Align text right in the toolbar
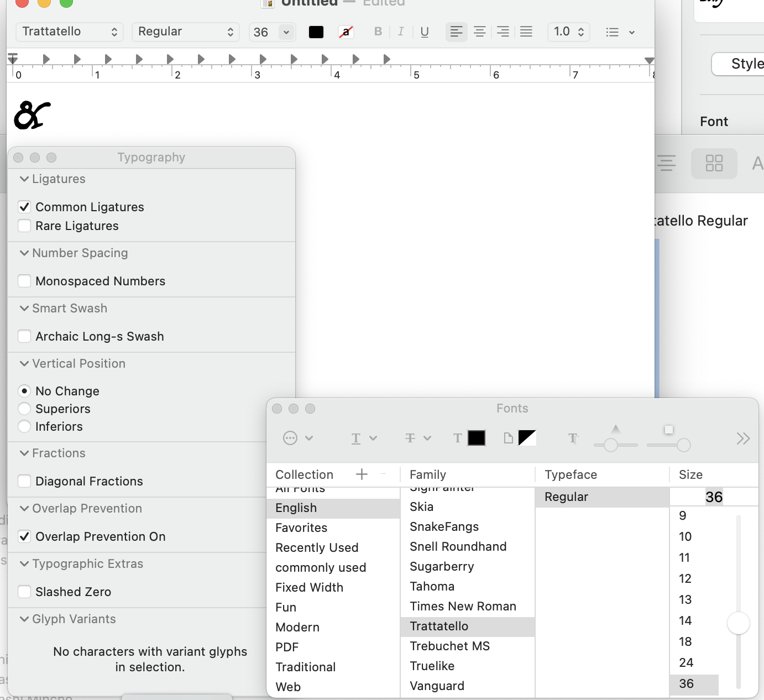 click(x=503, y=32)
